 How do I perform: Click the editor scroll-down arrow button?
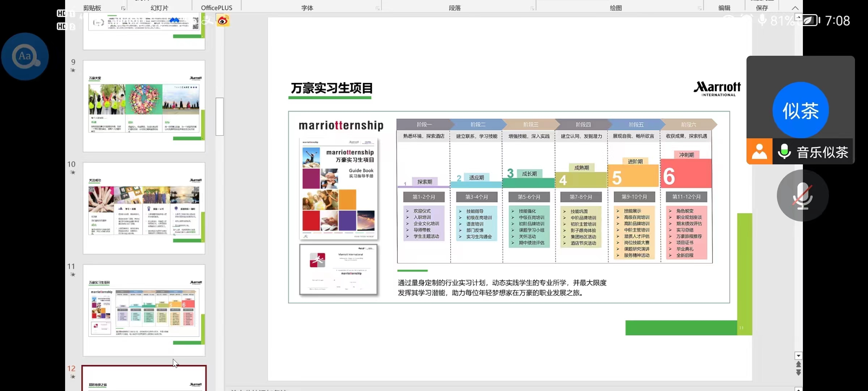[799, 356]
